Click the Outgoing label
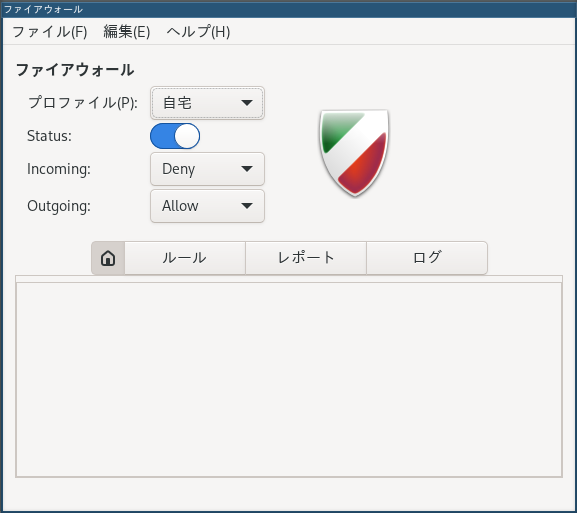This screenshot has height=513, width=577. pos(59,206)
